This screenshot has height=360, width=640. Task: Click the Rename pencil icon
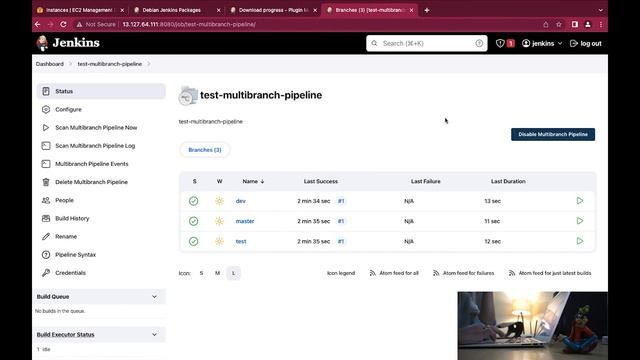(46, 236)
